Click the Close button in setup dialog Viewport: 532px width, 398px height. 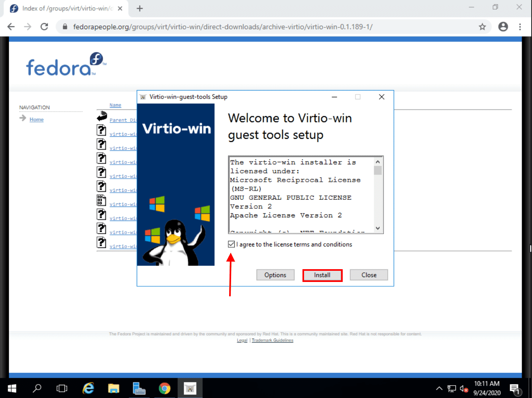pyautogui.click(x=369, y=275)
